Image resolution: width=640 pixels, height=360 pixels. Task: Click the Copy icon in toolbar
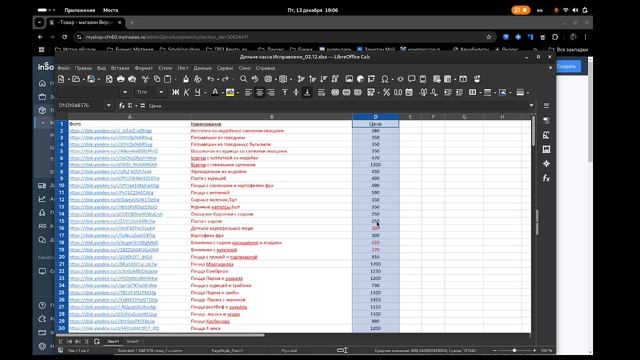coord(157,79)
